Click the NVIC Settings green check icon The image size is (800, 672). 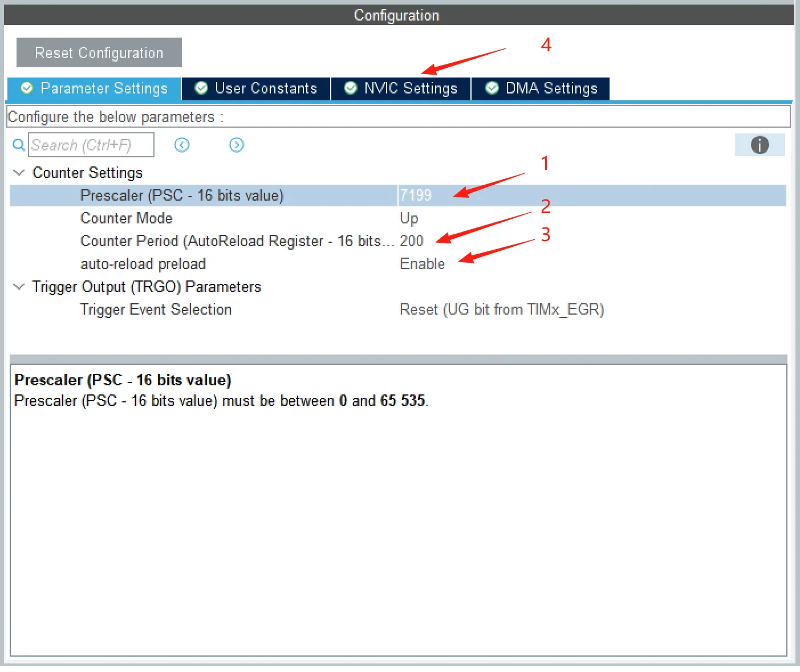click(x=351, y=88)
